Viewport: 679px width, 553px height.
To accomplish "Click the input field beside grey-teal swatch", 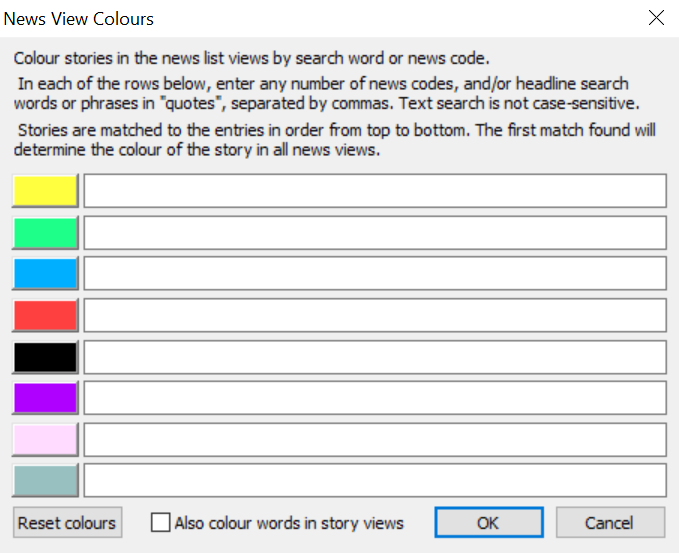I will point(375,481).
